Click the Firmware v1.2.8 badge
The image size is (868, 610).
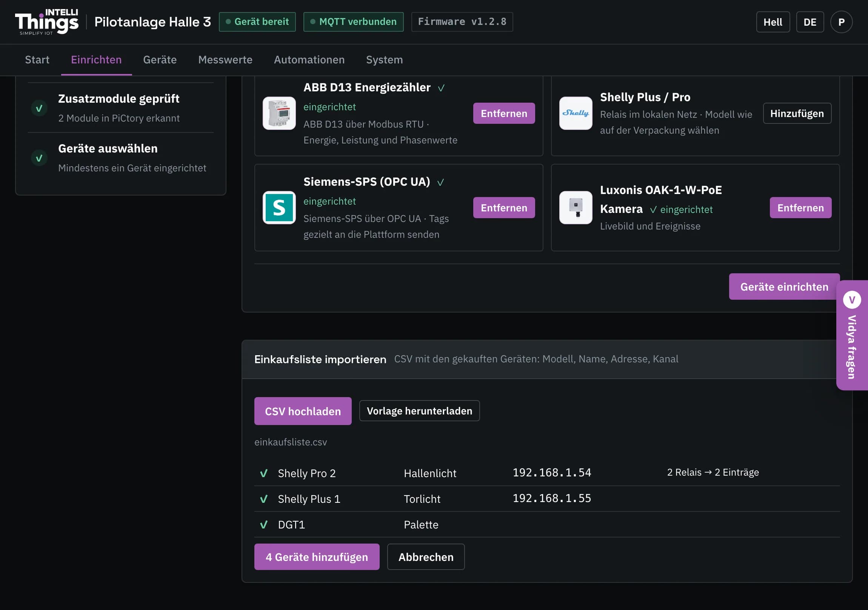pos(462,22)
